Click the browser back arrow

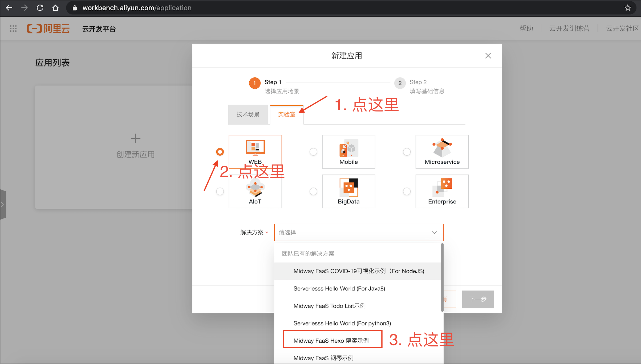pyautogui.click(x=9, y=8)
